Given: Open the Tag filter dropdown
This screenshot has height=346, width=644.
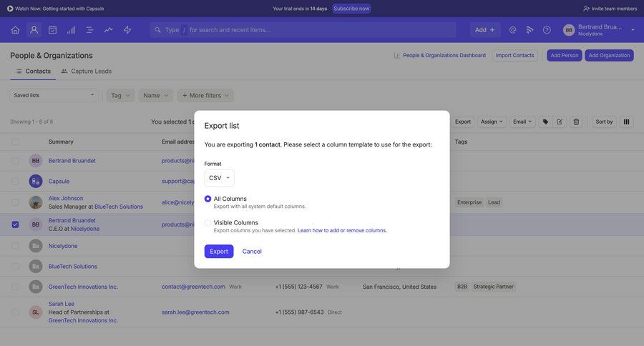Looking at the screenshot, I should 120,95.
